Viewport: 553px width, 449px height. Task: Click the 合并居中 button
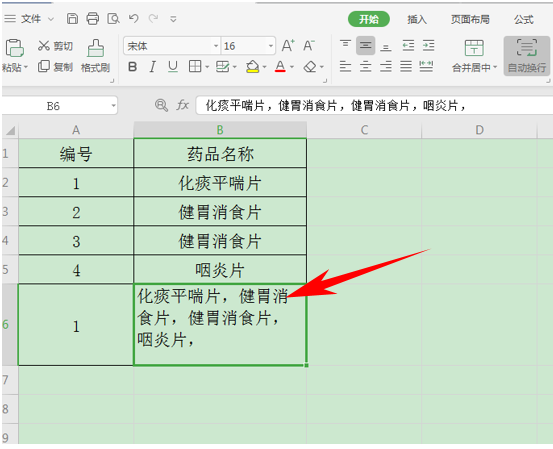(x=474, y=56)
